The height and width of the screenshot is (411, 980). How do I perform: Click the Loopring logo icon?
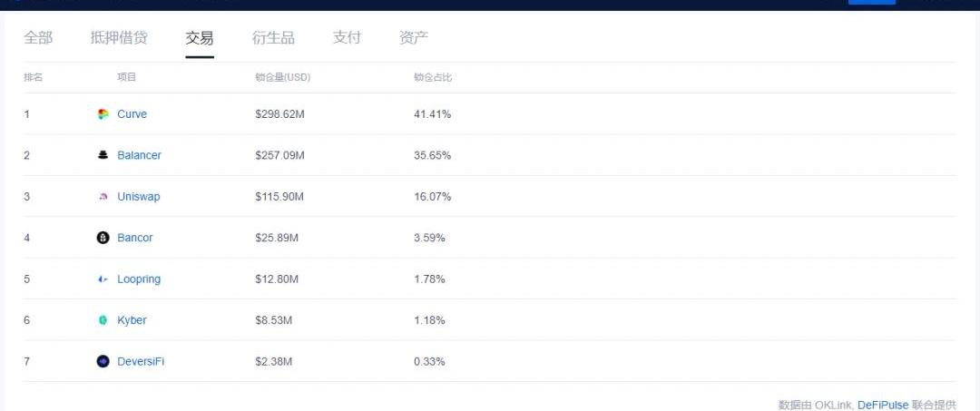pos(103,279)
